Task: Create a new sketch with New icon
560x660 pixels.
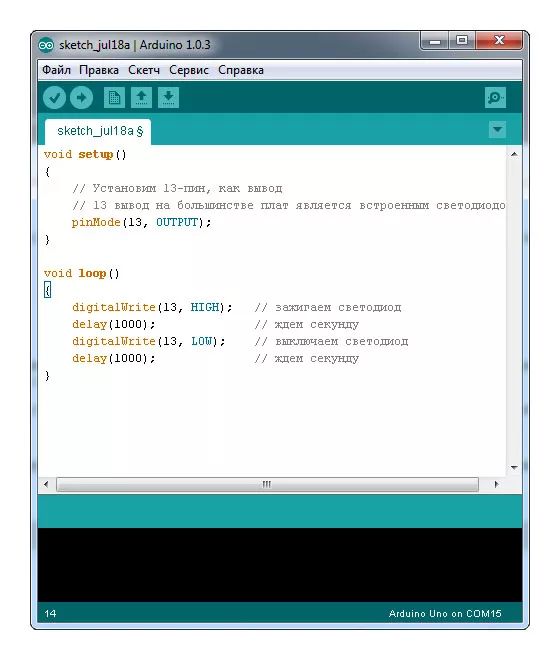Action: pos(114,98)
